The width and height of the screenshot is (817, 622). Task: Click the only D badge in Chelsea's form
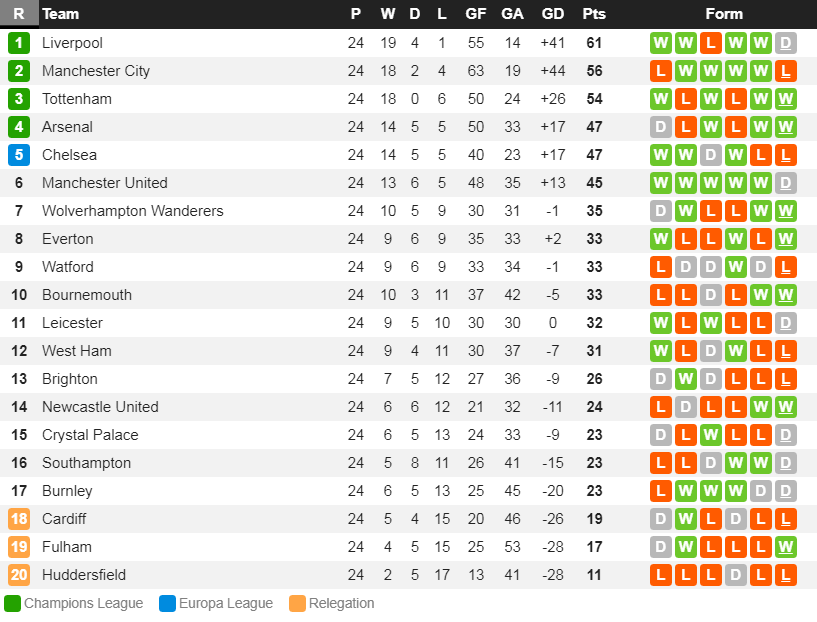tap(710, 155)
